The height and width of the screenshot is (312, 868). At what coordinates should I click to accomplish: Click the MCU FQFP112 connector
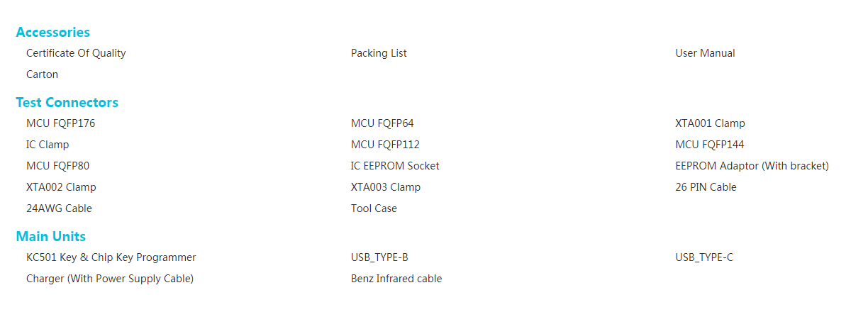point(385,145)
